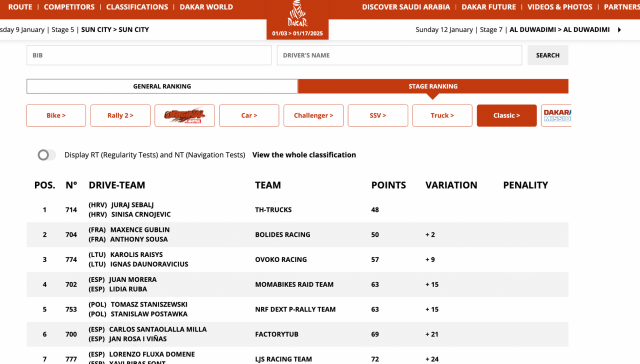
Task: Click car number 753
Action: [71, 309]
